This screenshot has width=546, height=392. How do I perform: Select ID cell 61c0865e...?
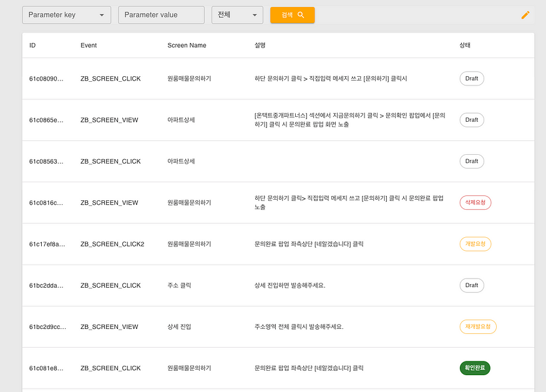click(x=46, y=120)
